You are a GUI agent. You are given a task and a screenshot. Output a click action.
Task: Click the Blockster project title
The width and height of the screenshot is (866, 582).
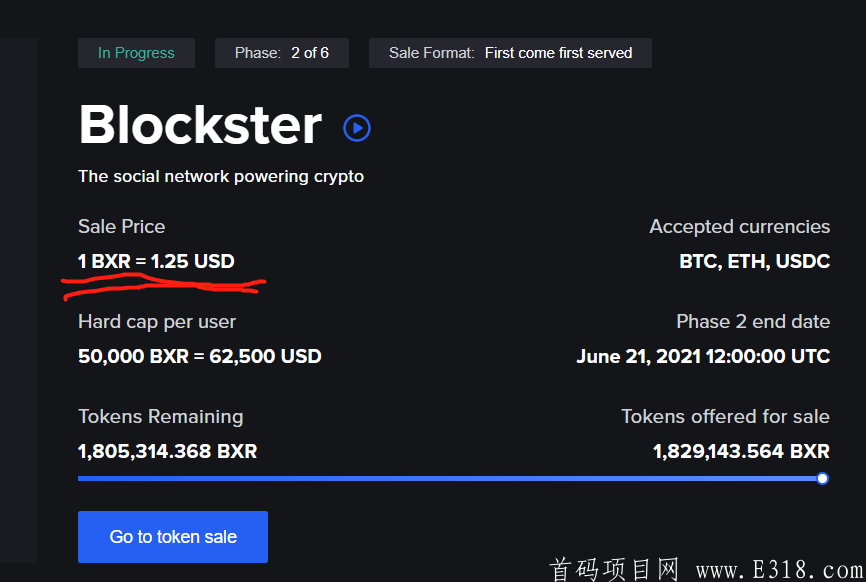click(x=200, y=126)
